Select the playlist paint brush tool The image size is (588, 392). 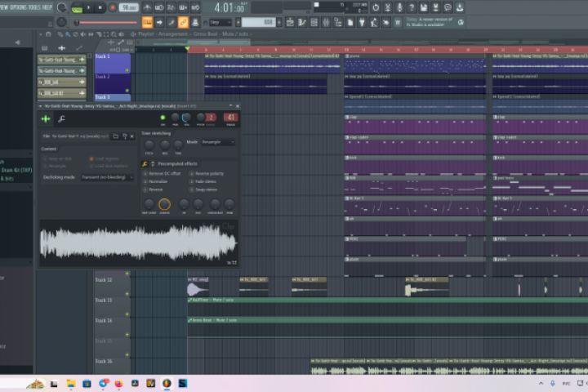pyautogui.click(x=68, y=34)
